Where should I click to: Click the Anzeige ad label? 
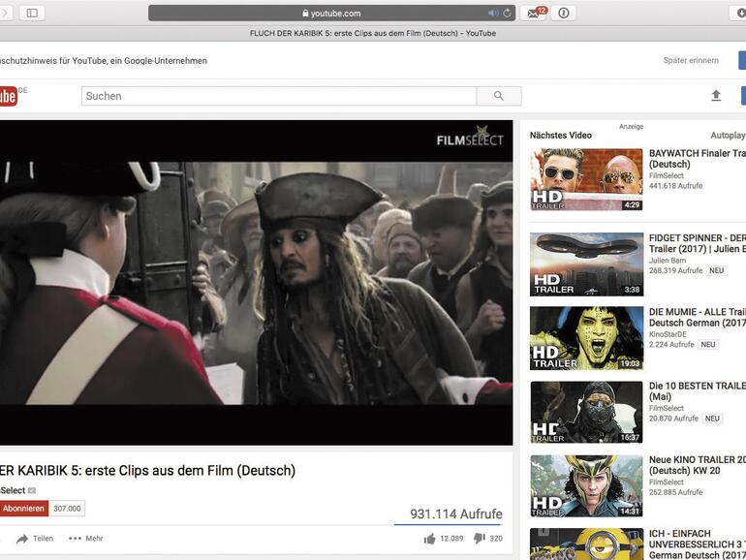[x=631, y=126]
